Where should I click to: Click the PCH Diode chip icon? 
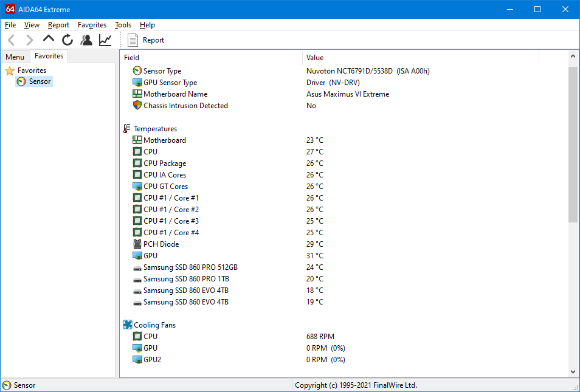coord(137,244)
